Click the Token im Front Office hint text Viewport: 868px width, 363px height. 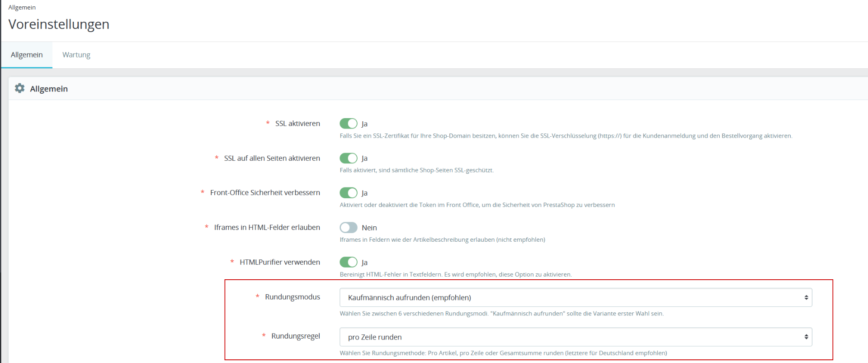[x=477, y=205]
